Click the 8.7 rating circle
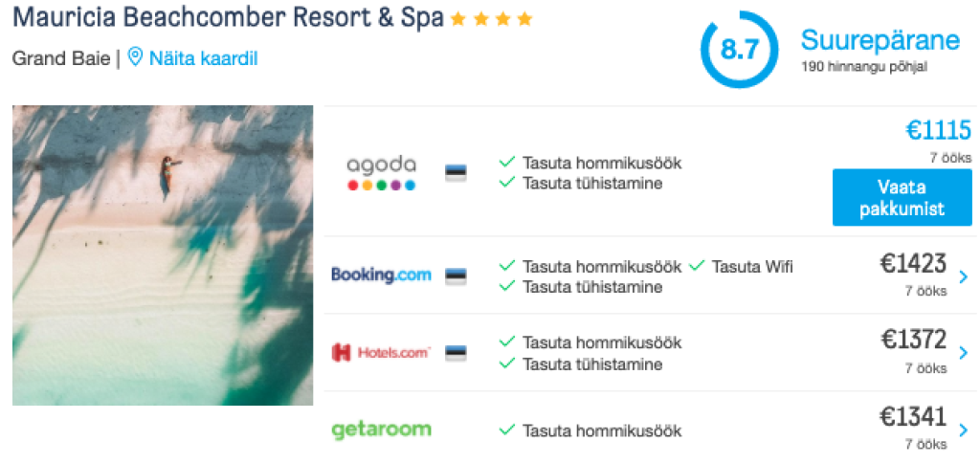This screenshot has height=463, width=980. pos(740,49)
